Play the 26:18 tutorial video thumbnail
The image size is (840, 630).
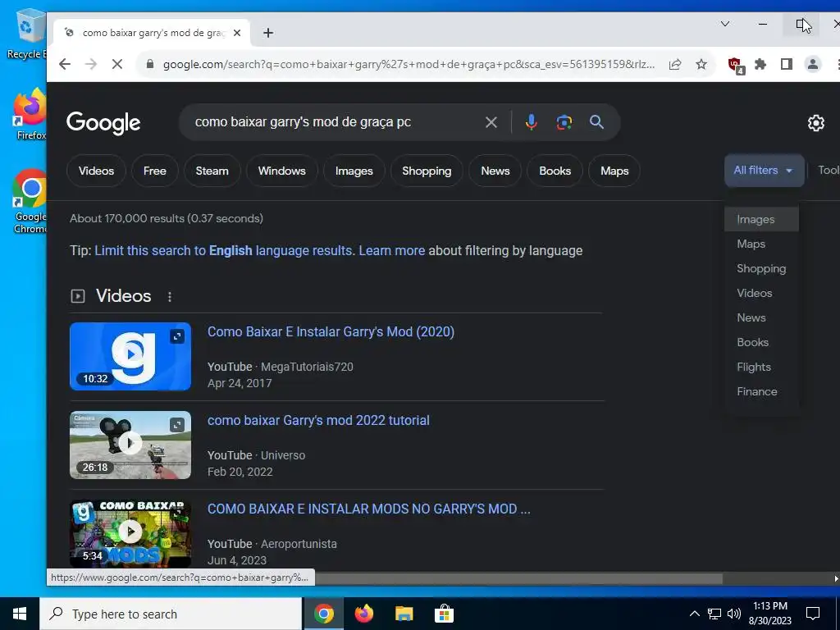pos(130,445)
